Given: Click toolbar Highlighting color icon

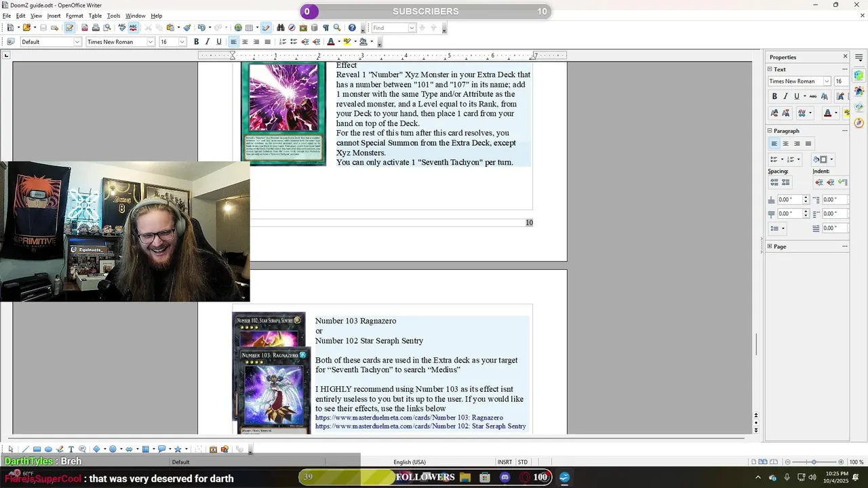Looking at the screenshot, I should (x=347, y=42).
